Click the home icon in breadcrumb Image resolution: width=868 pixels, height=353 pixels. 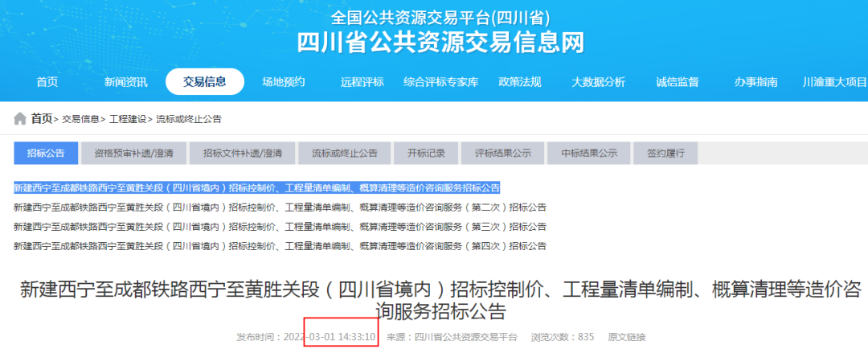click(20, 118)
